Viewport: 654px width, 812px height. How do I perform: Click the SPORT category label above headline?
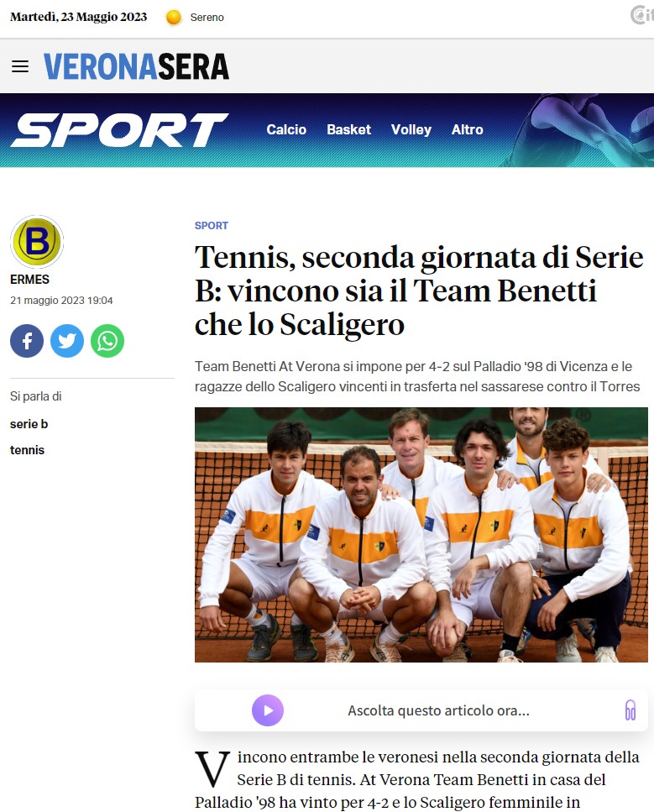click(212, 226)
